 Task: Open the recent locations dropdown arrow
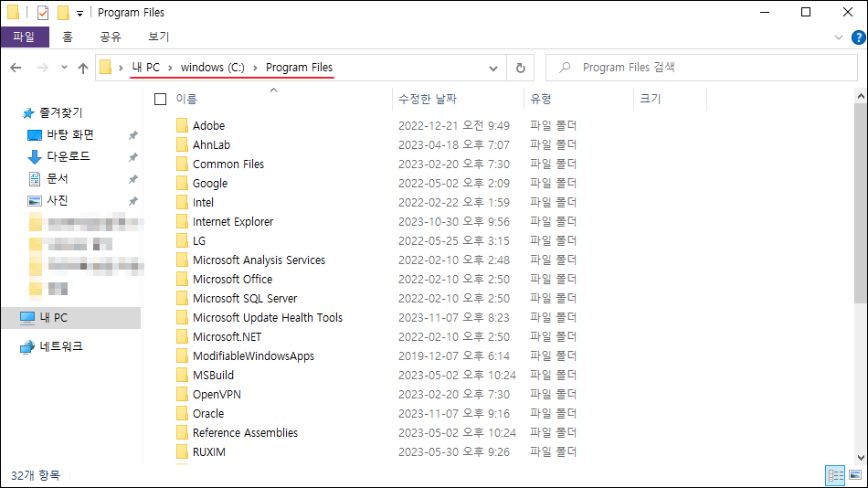[x=64, y=68]
